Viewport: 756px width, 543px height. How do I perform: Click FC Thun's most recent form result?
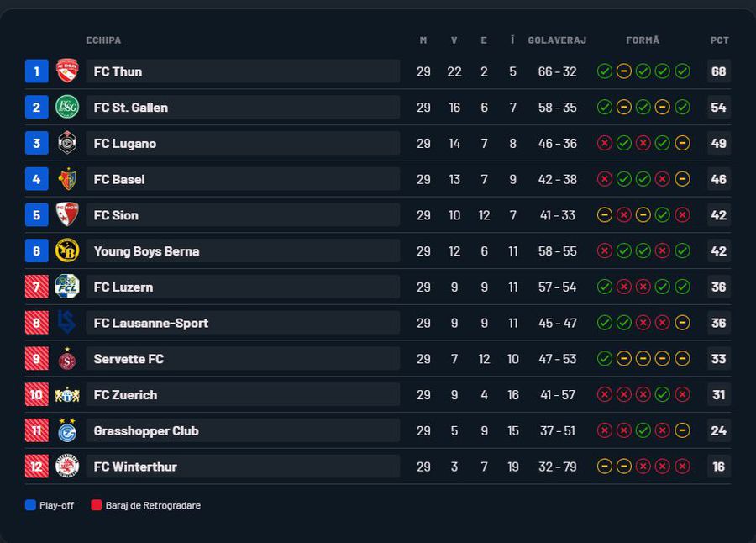click(682, 71)
